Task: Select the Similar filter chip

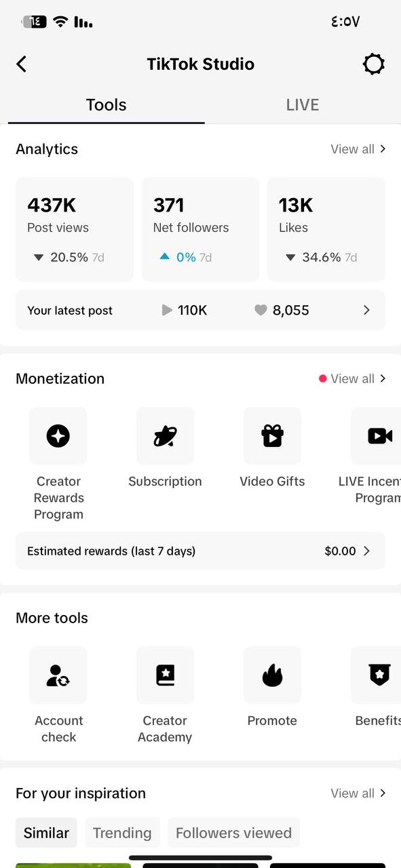Action: click(x=46, y=833)
